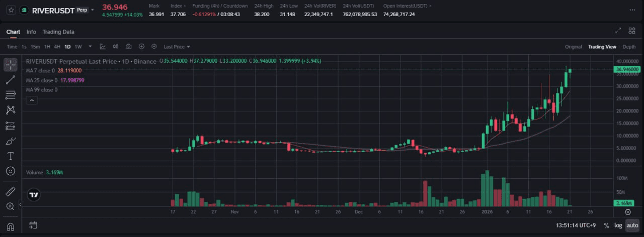The width and height of the screenshot is (644, 237).
Task: Click the Open Interest value 74,268,717.24
Action: tap(399, 14)
